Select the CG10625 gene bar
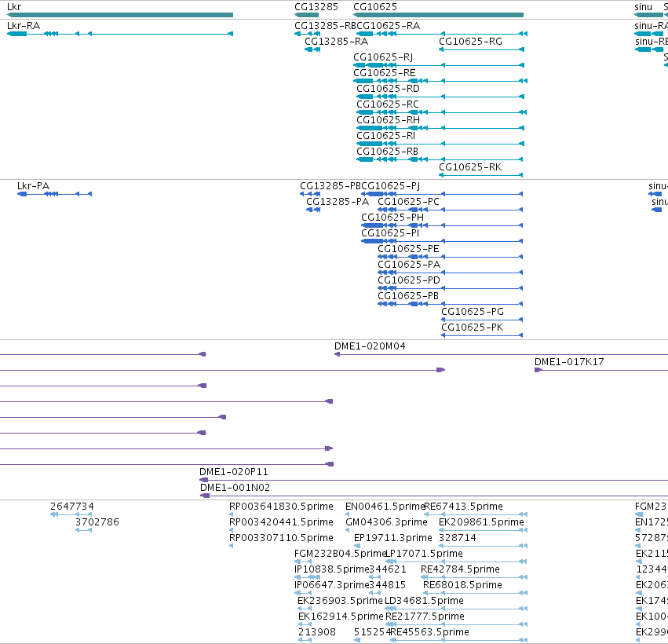Viewport: 668px width, 644px height. pyautogui.click(x=438, y=15)
